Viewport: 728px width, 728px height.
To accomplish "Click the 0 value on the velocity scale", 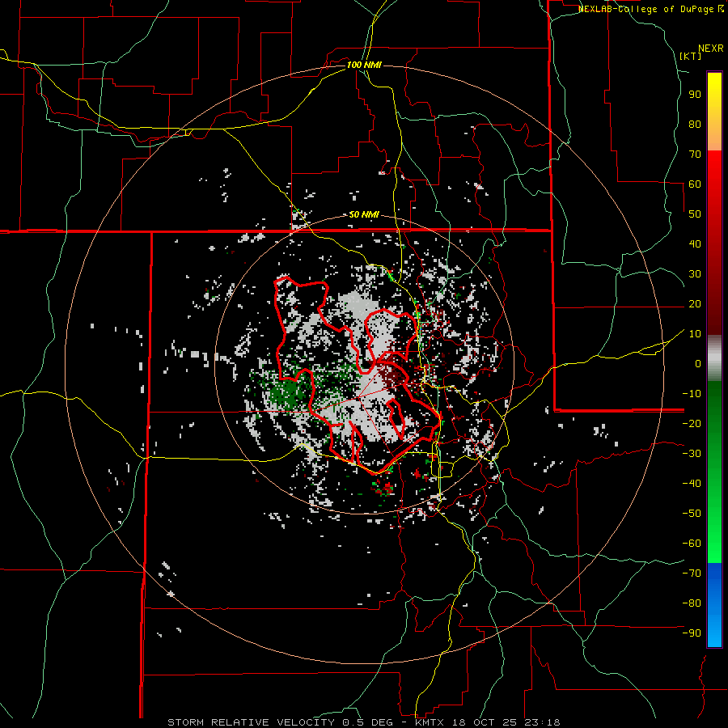I will click(697, 363).
